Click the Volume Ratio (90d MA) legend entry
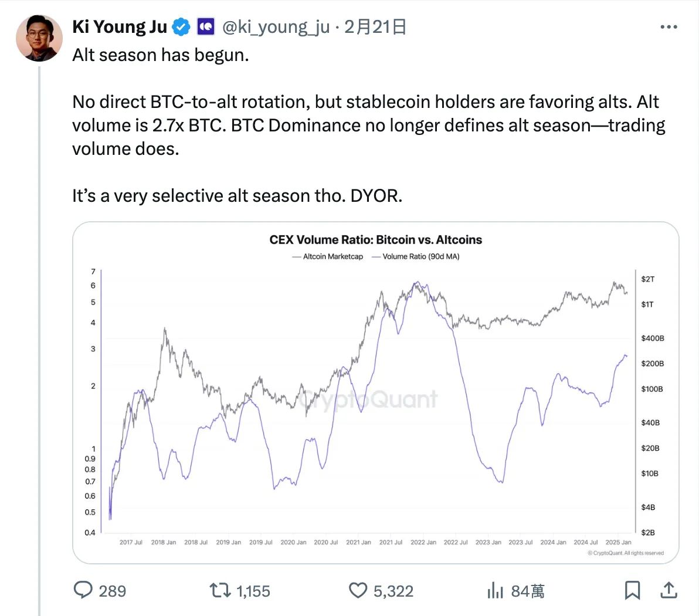The height and width of the screenshot is (616, 699). (x=416, y=256)
